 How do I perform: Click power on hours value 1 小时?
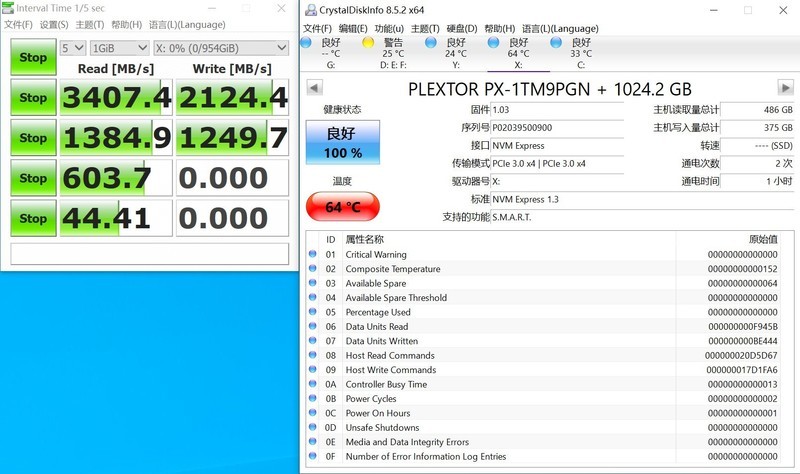pos(757,181)
